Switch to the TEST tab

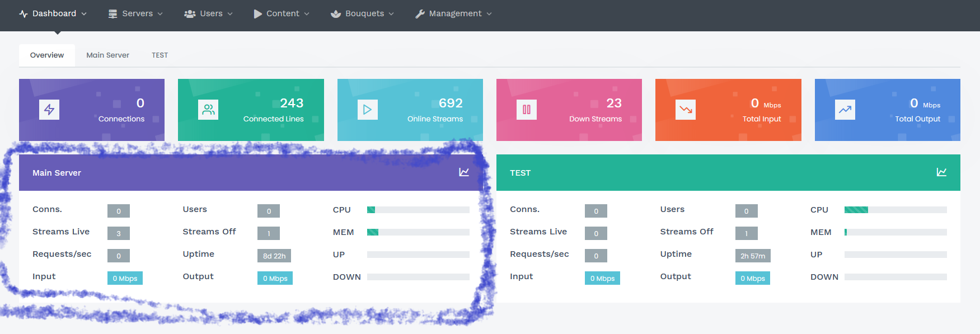pyautogui.click(x=160, y=55)
